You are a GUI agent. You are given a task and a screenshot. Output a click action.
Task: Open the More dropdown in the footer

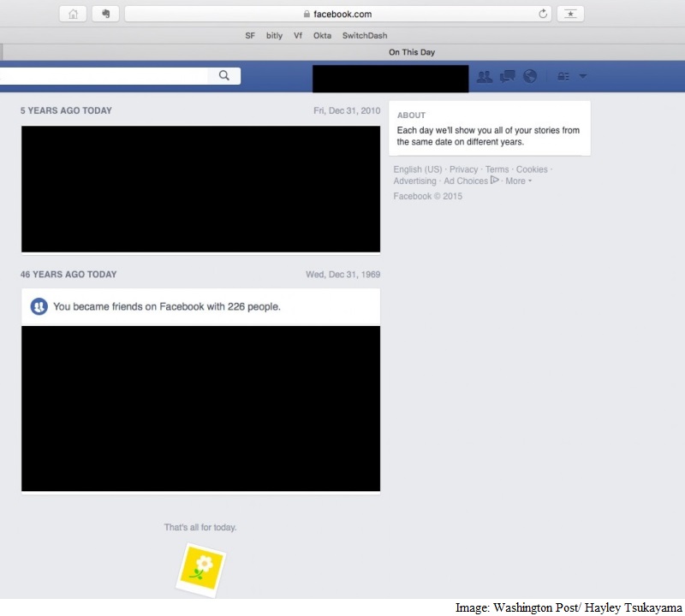[x=515, y=181]
